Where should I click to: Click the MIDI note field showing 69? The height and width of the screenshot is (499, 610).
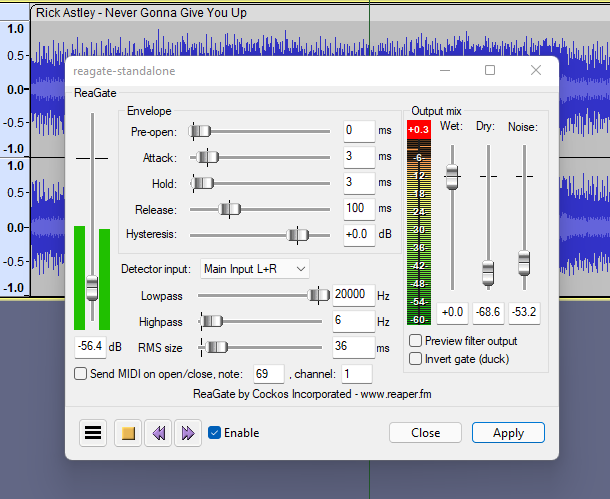(269, 374)
